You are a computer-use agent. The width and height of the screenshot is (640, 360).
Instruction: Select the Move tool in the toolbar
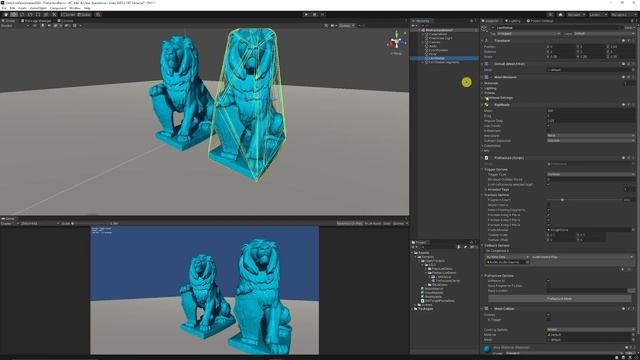click(x=14, y=14)
